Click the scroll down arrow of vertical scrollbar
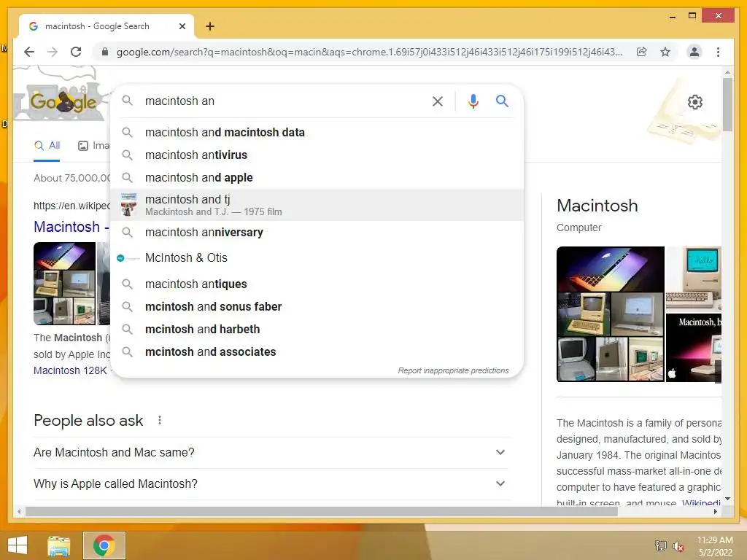Viewport: 747px width, 560px height. pos(727,499)
